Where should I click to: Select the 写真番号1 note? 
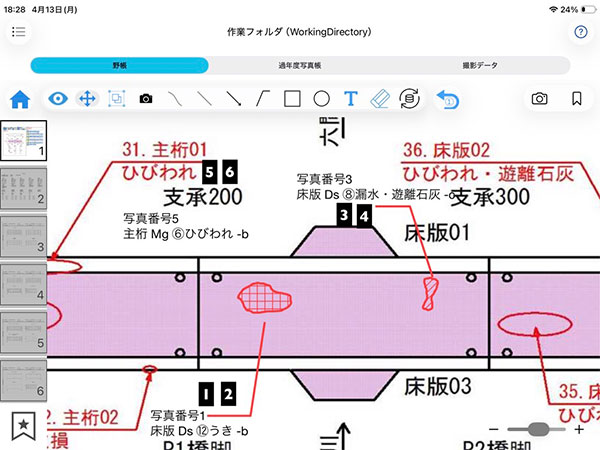[199, 423]
